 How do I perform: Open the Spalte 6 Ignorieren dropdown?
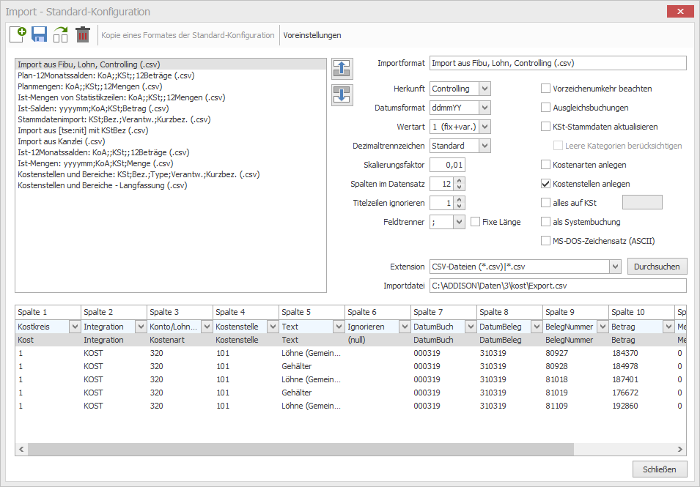[x=404, y=327]
